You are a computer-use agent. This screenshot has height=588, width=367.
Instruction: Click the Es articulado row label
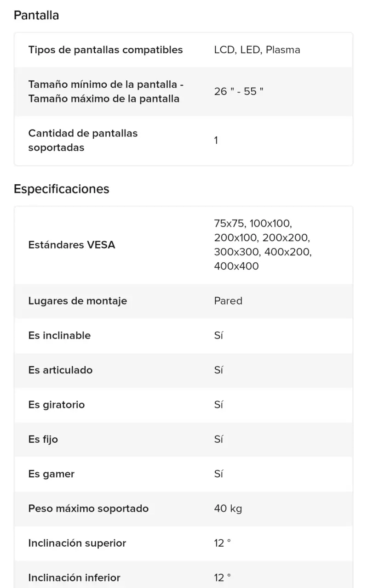coord(60,370)
